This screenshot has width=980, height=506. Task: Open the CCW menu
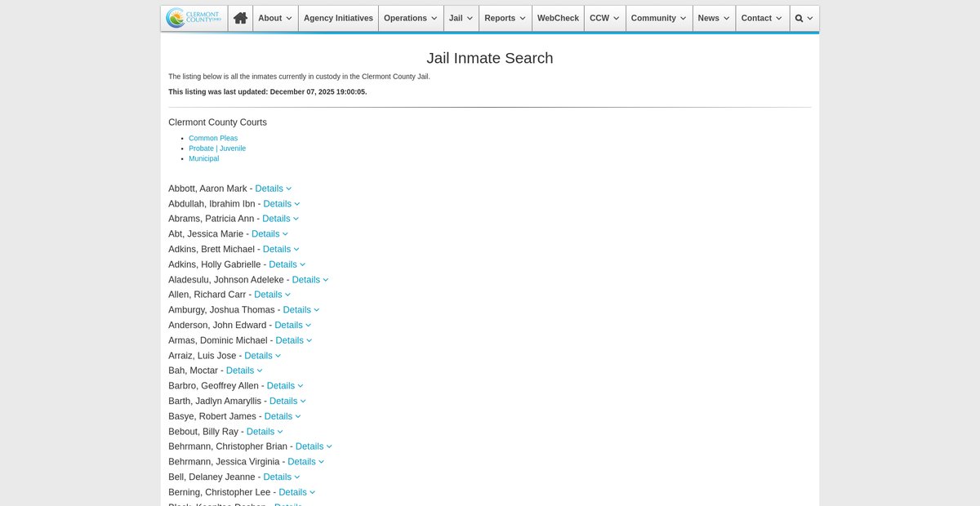pyautogui.click(x=604, y=18)
